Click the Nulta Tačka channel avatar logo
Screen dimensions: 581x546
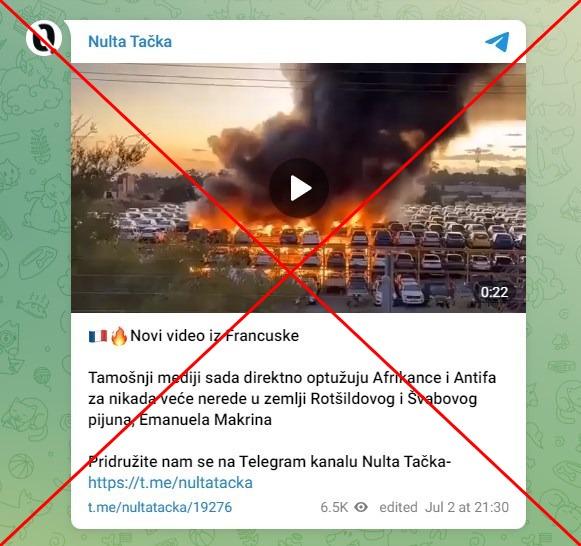44,38
